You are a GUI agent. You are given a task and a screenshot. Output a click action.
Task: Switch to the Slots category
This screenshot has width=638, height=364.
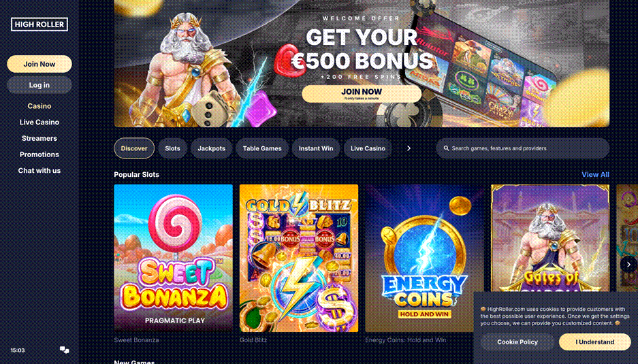(x=172, y=148)
